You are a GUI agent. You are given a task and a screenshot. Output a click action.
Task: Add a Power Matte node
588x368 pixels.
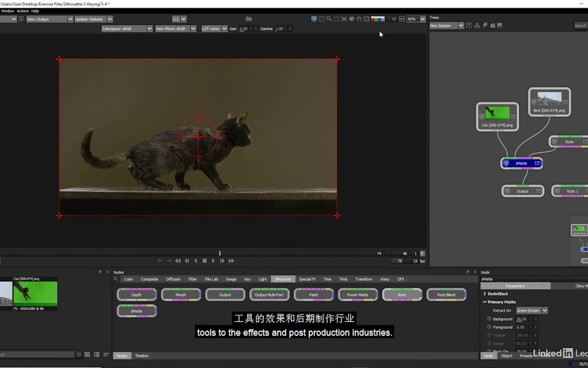[x=358, y=295]
